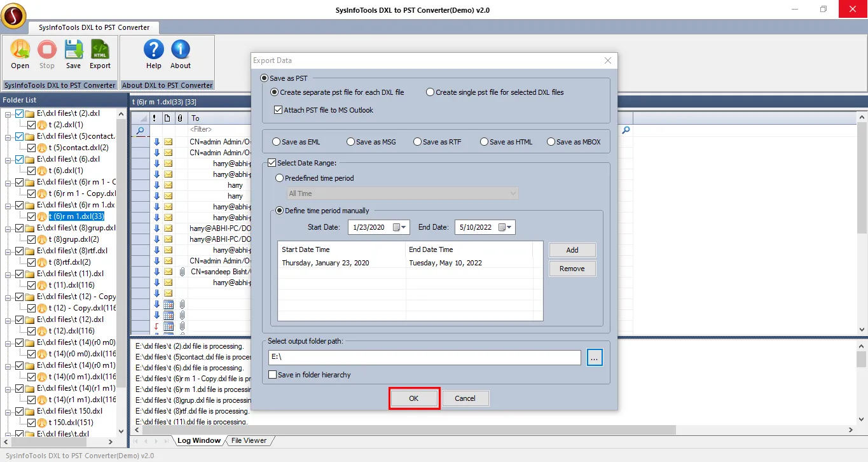Image resolution: width=868 pixels, height=462 pixels.
Task: Click the attachment paperclip column header
Action: pyautogui.click(x=180, y=118)
